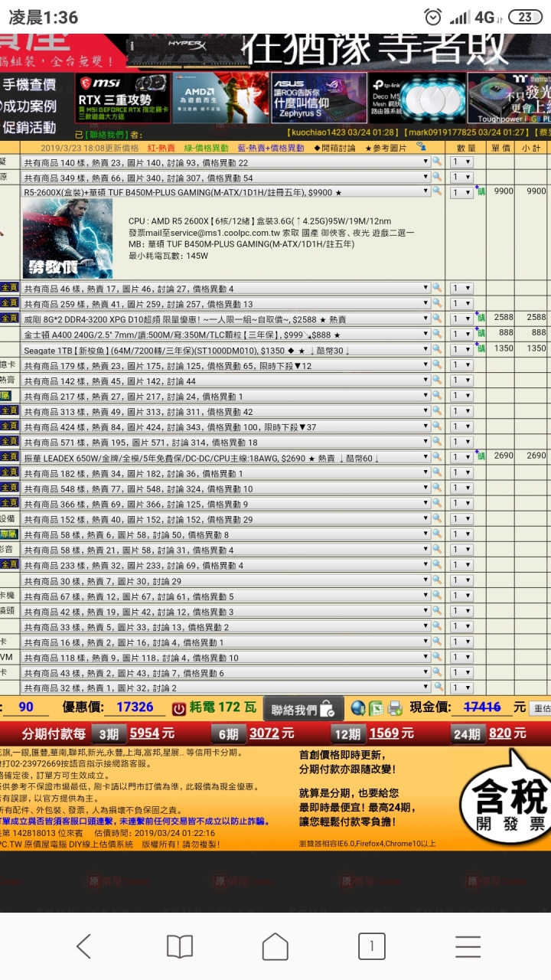Click the red power icon beside 耗電
This screenshot has height=980, width=551.
click(x=178, y=708)
